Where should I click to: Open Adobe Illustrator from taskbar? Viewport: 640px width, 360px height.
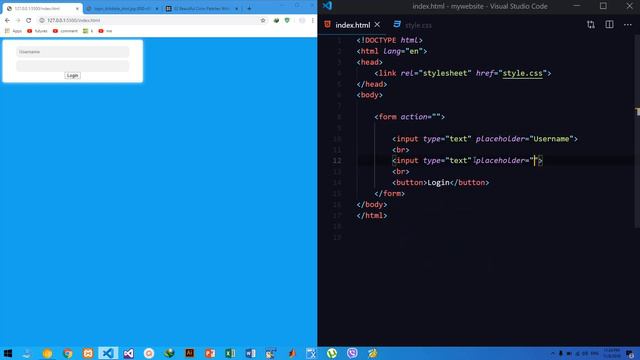[189, 353]
